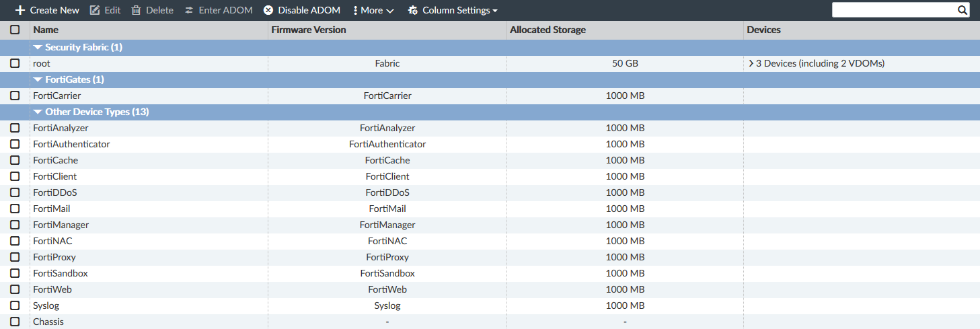Collapse the FortiGates group
Viewport: 980px width, 329px height.
click(38, 79)
